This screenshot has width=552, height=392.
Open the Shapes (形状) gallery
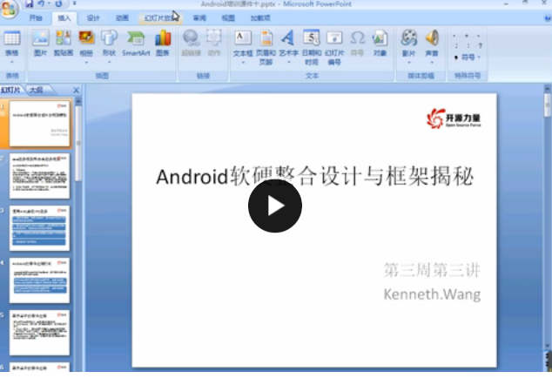tap(109, 43)
